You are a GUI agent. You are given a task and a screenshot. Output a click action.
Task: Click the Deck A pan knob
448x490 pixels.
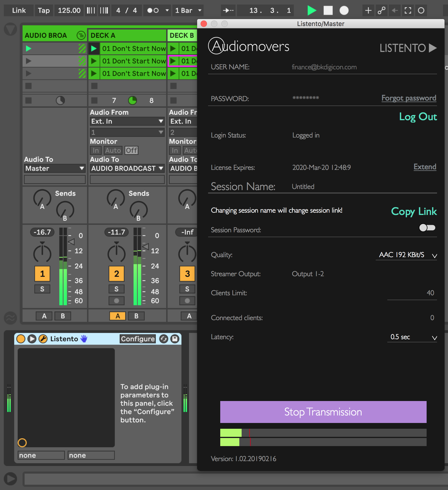[x=116, y=254]
